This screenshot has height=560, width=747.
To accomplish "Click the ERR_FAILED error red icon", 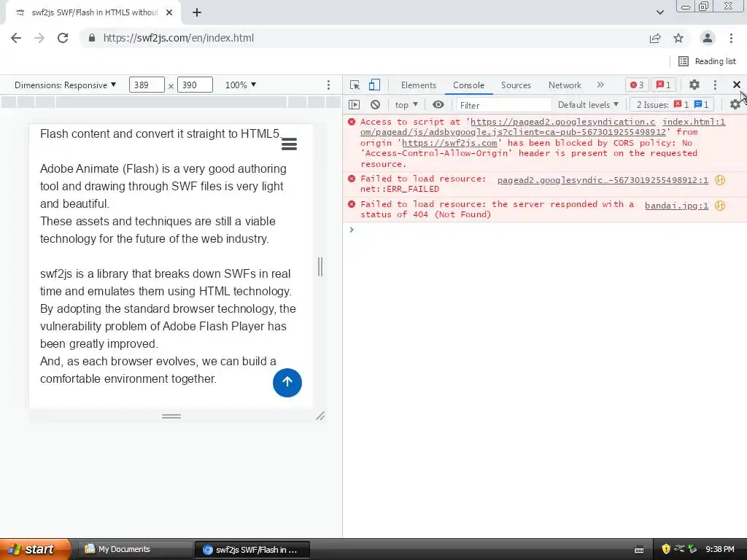I will 352,179.
